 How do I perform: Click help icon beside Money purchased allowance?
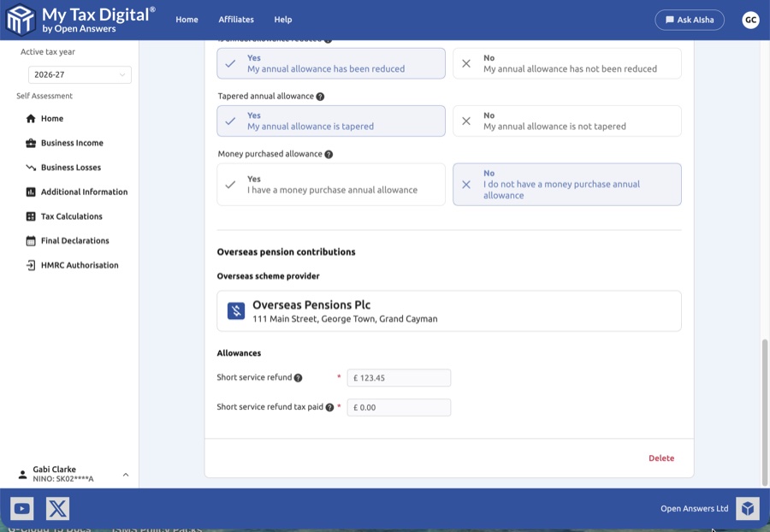(329, 155)
